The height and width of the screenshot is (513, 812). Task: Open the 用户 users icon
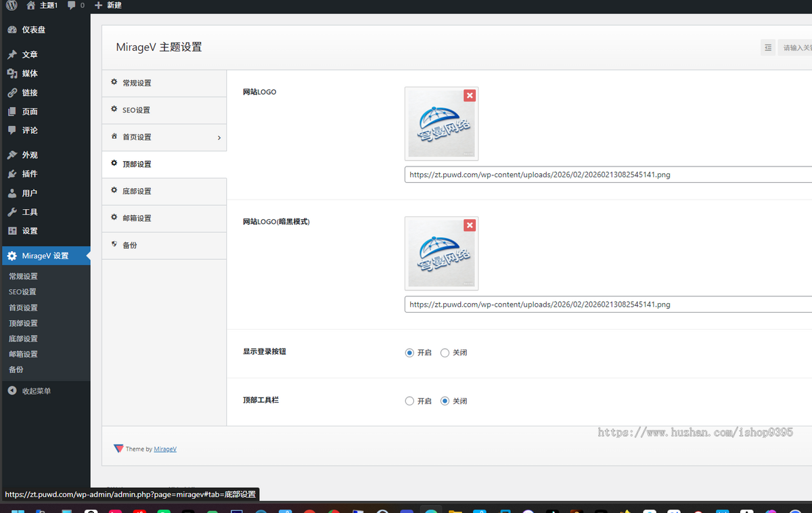[12, 193]
